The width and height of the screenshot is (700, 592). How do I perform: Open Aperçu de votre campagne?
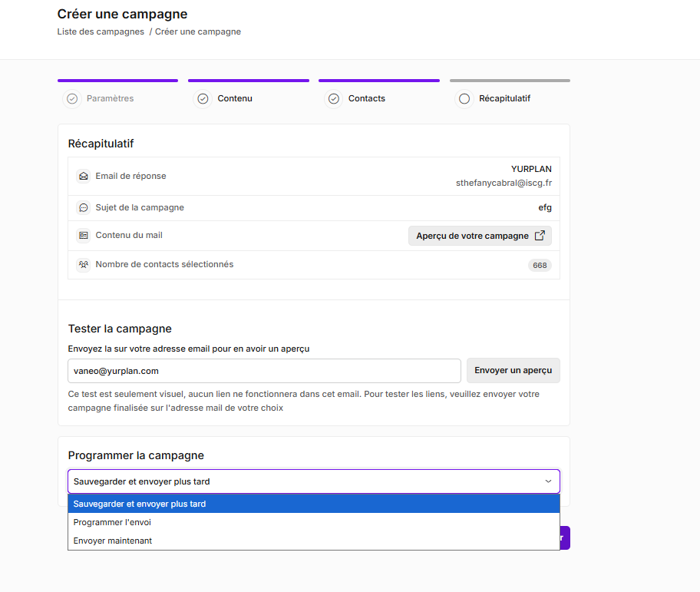click(x=480, y=236)
